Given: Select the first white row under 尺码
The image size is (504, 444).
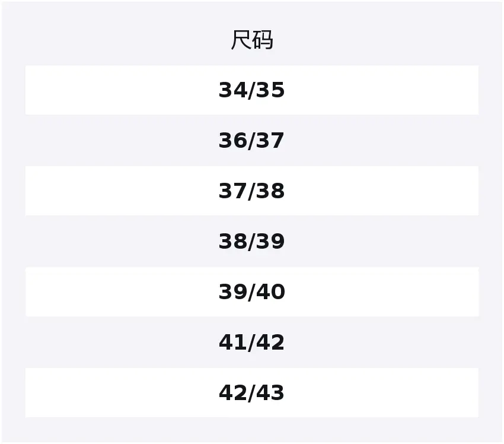Looking at the screenshot, I should pyautogui.click(x=251, y=90).
